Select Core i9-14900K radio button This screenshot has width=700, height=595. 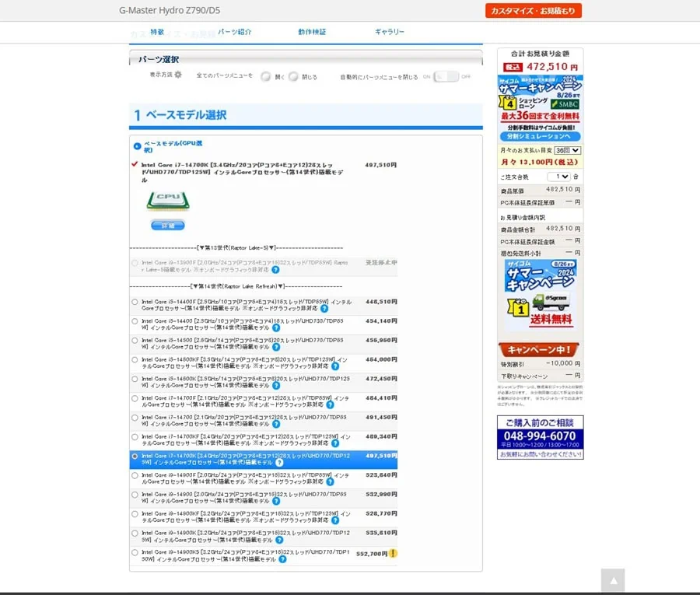[x=135, y=533]
